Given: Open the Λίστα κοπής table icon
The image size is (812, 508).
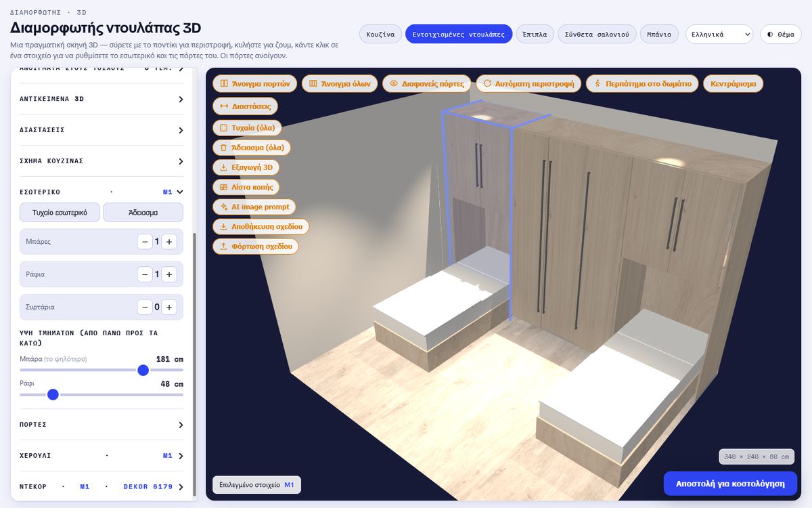Looking at the screenshot, I should 224,187.
